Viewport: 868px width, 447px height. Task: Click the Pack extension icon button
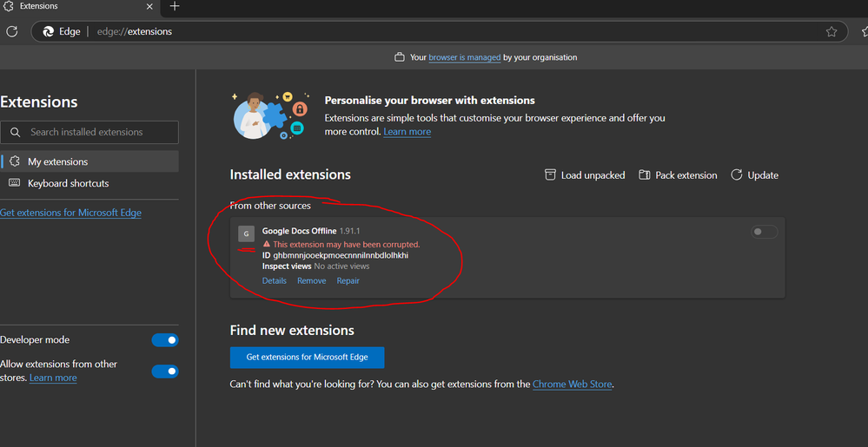644,174
